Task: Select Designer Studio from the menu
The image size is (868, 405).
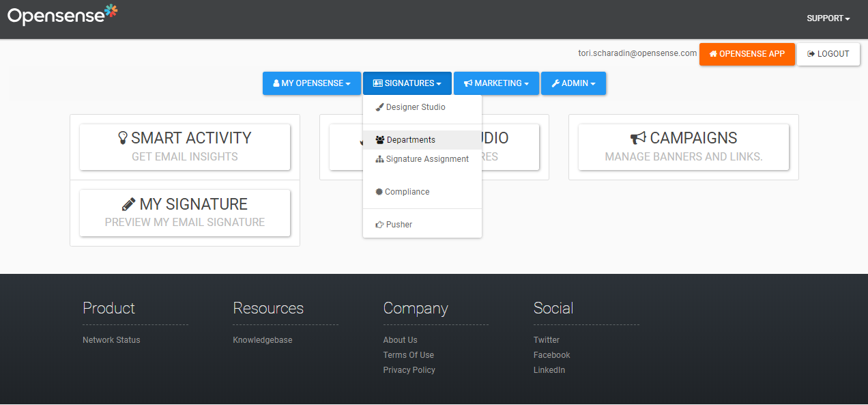Action: 422,107
